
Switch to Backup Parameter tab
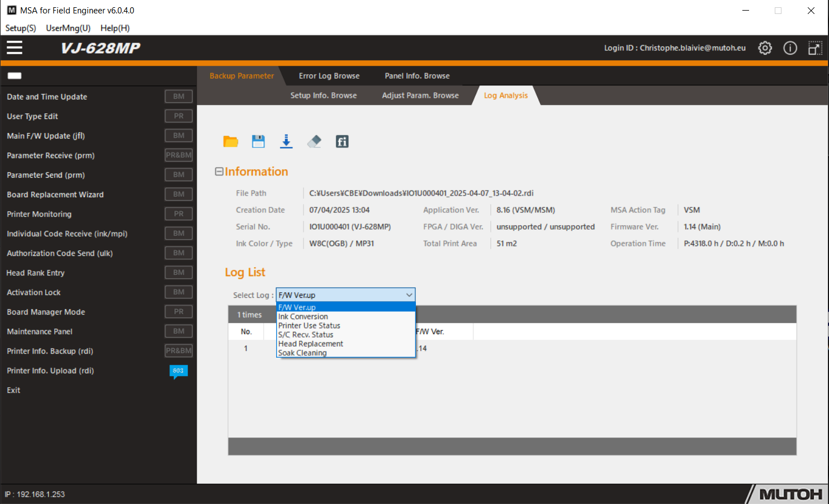pos(241,76)
